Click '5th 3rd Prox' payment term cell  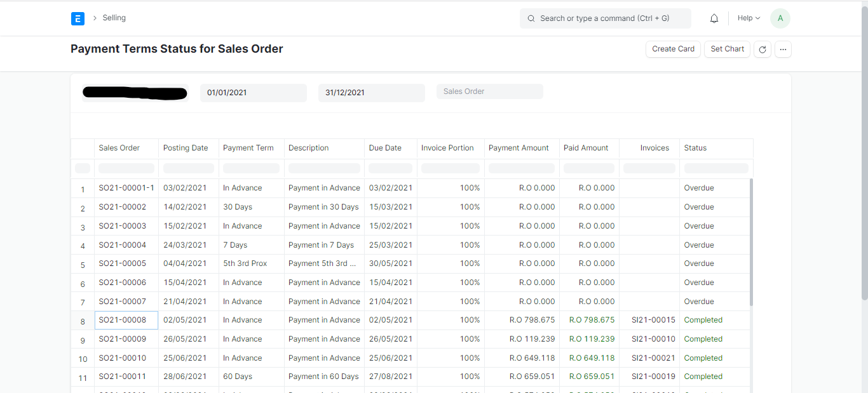[x=252, y=263]
